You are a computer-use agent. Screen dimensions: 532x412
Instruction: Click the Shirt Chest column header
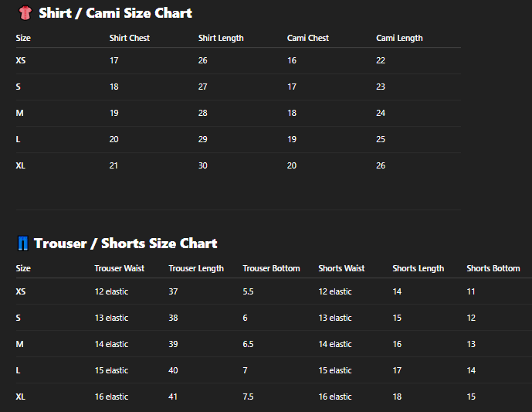coord(130,38)
